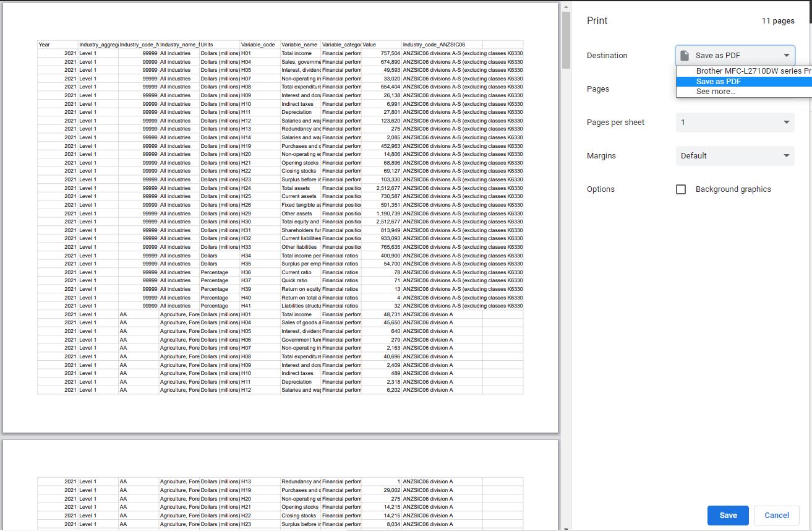The width and height of the screenshot is (812, 531).
Task: Open the Margins dropdown
Action: pos(735,155)
